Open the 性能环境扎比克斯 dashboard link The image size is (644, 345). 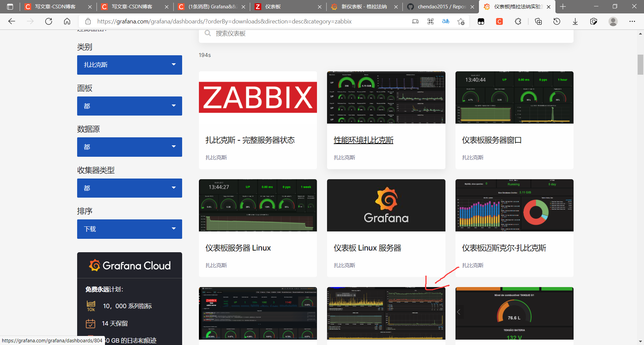point(364,140)
